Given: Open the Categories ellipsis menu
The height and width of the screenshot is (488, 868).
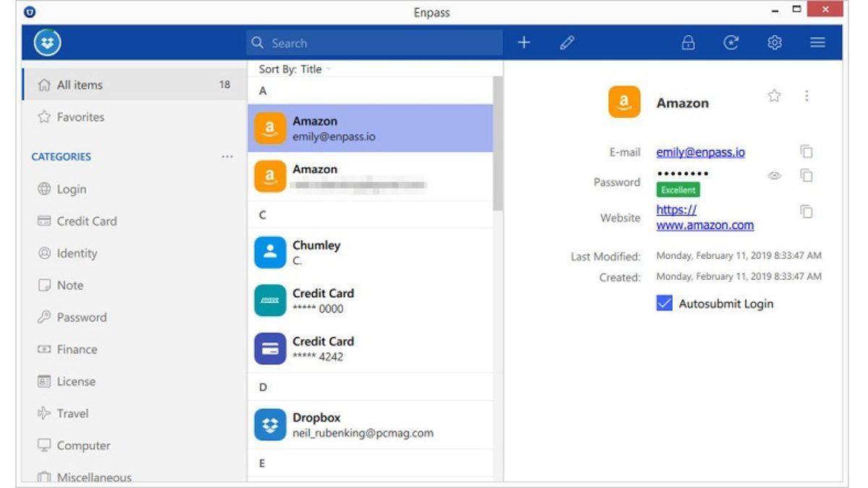Looking at the screenshot, I should (x=227, y=156).
